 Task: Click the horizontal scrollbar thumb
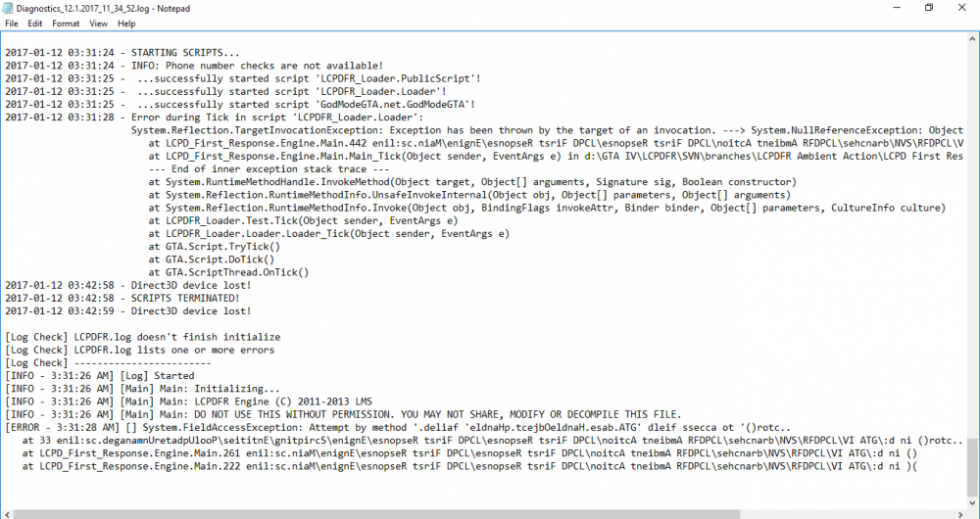pyautogui.click(x=376, y=514)
